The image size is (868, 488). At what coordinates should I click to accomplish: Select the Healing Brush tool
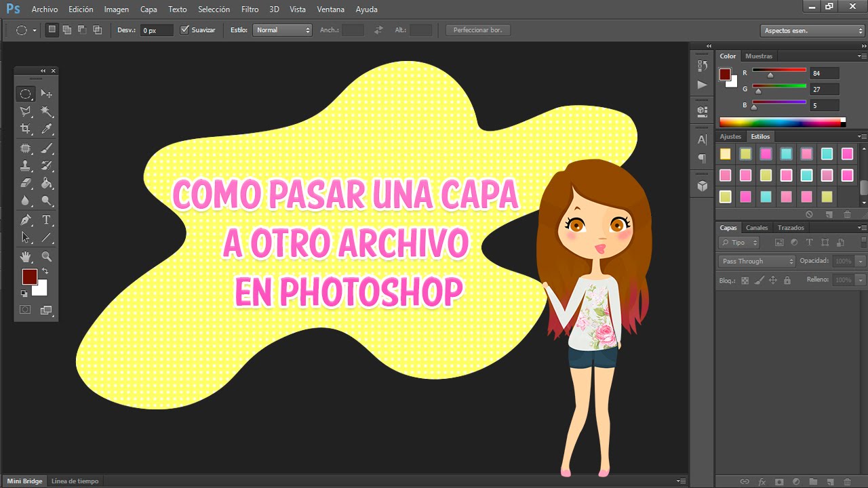coord(26,148)
